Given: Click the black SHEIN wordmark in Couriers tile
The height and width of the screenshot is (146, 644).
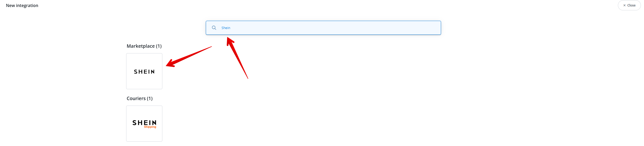Looking at the screenshot, I should click(x=144, y=122).
